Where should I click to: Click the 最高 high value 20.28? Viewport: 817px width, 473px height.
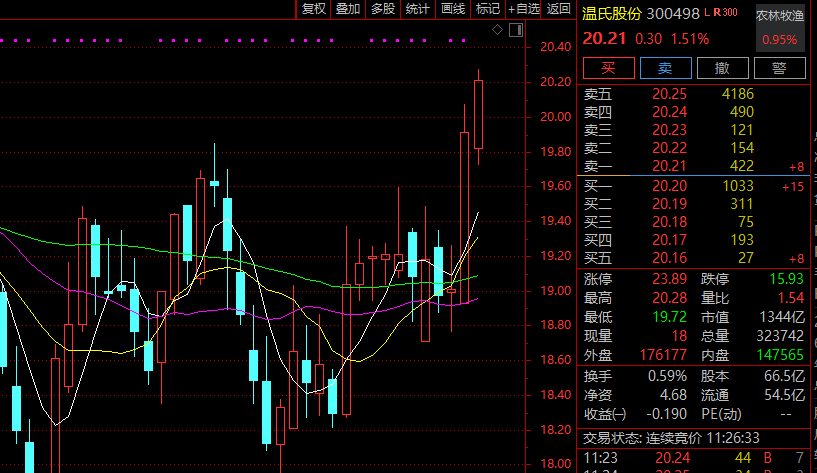point(670,298)
